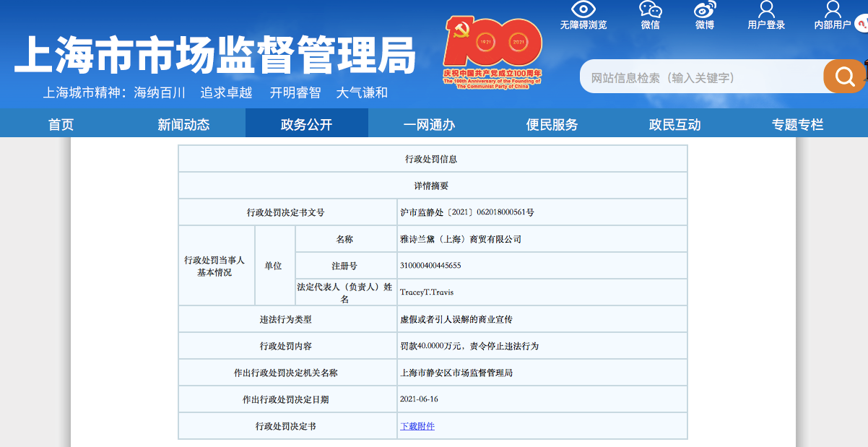Click the decision date 2021-06-16

419,399
